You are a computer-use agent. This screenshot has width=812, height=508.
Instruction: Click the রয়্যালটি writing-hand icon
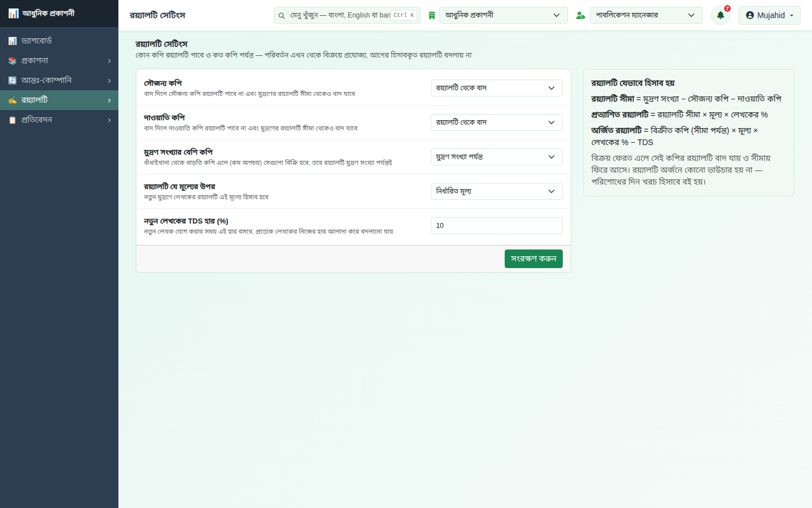12,100
